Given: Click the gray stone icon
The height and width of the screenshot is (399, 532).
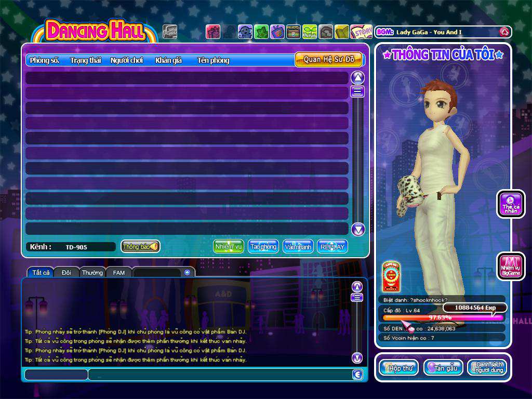Looking at the screenshot, I should click(x=326, y=32).
